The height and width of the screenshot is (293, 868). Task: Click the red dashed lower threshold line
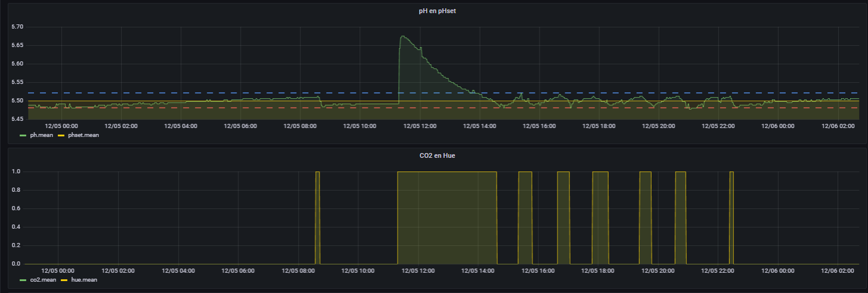179,108
